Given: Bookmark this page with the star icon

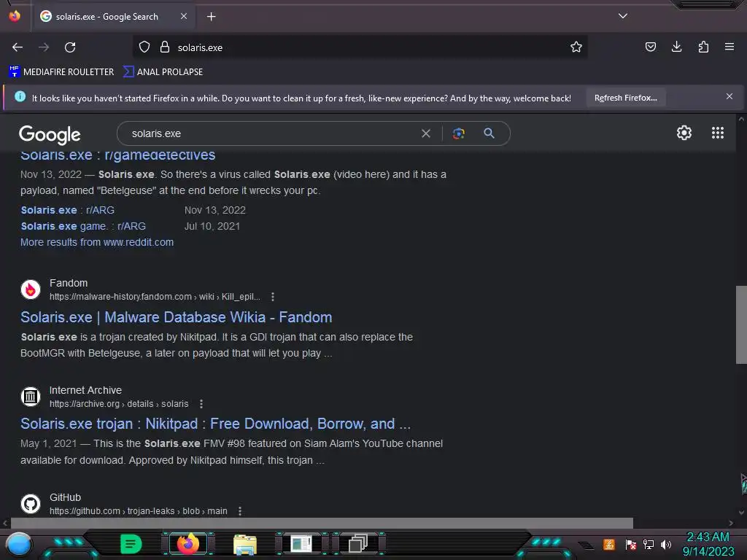Looking at the screenshot, I should click(576, 47).
